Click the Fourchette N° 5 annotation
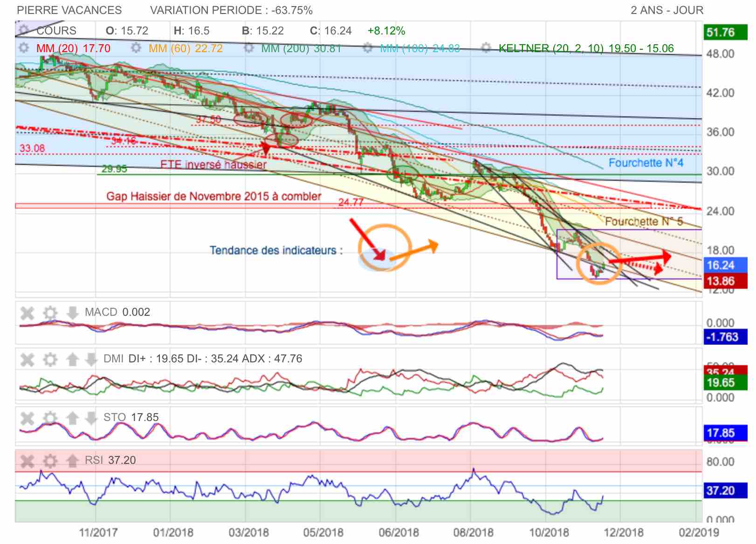The width and height of the screenshot is (756, 544). point(644,222)
